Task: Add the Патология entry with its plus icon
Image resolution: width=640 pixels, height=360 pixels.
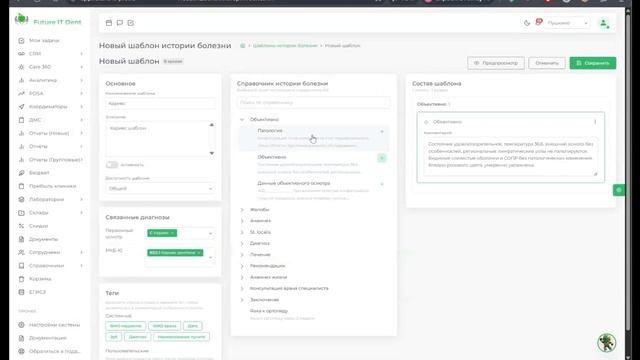Action: 382,131
